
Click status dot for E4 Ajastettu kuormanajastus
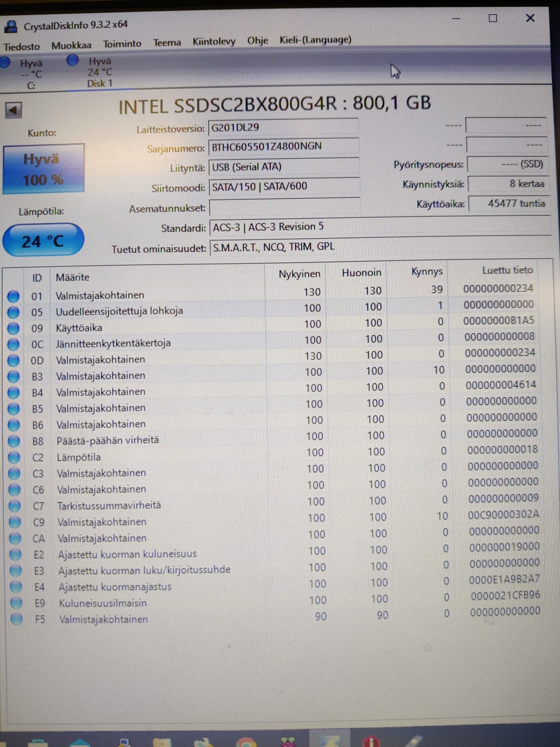click(x=16, y=587)
